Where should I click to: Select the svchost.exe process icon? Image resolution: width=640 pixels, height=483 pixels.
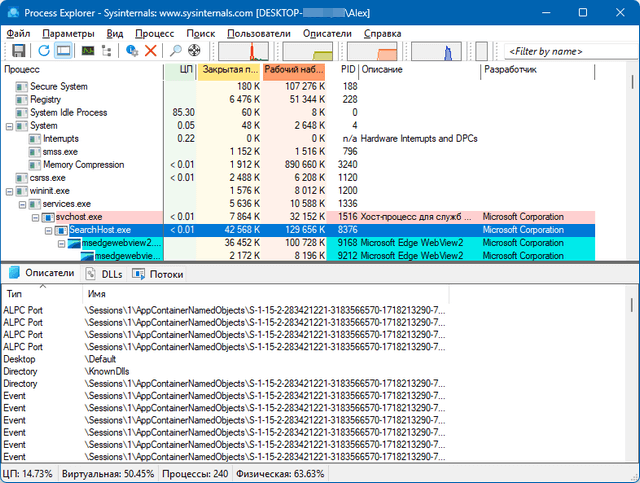[48, 217]
